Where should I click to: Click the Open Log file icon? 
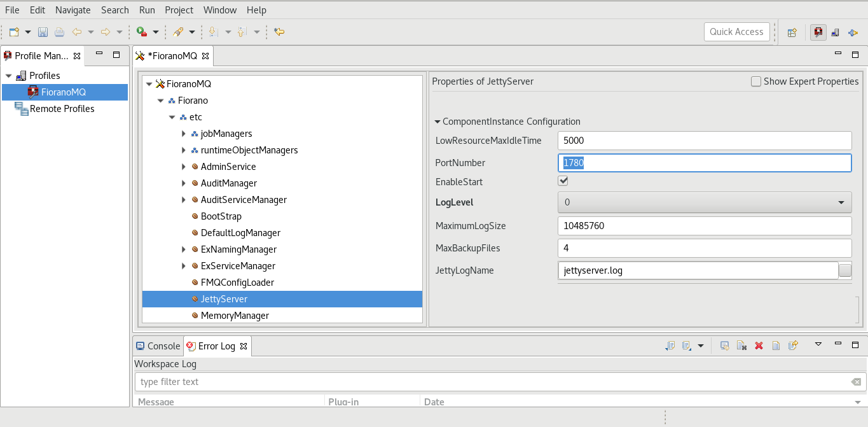776,346
